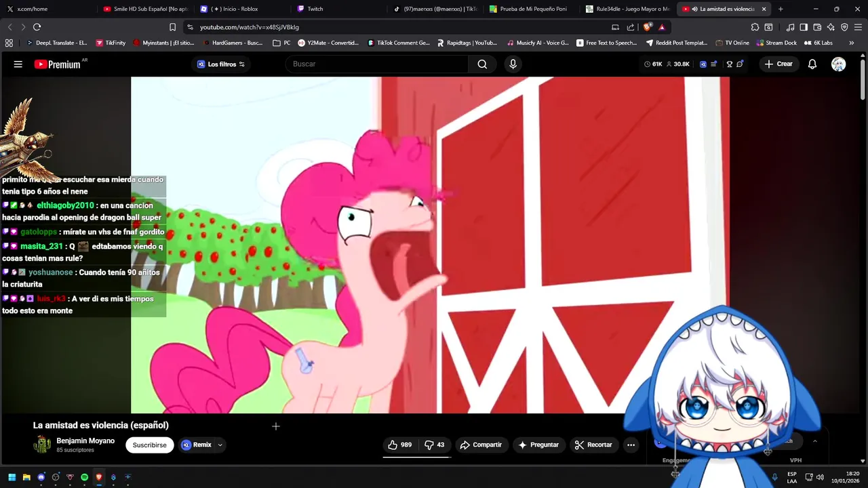Open the PC bookmarks folder

click(x=281, y=43)
